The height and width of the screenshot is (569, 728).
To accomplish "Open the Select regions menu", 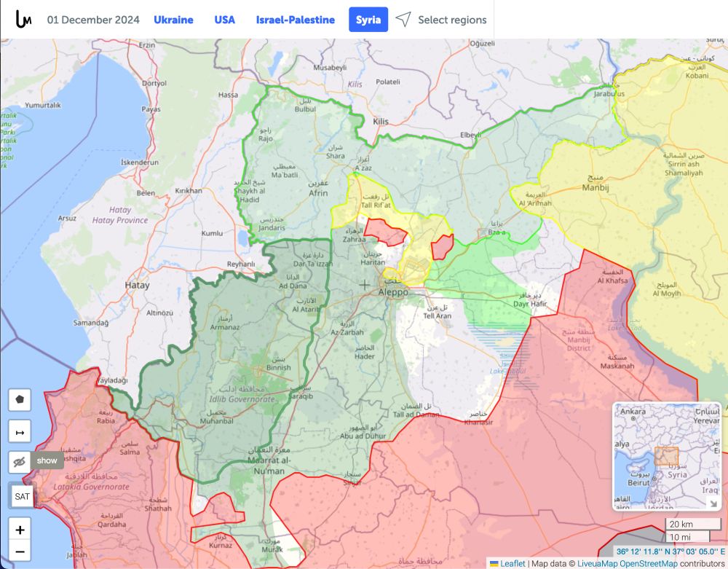I will coord(452,20).
